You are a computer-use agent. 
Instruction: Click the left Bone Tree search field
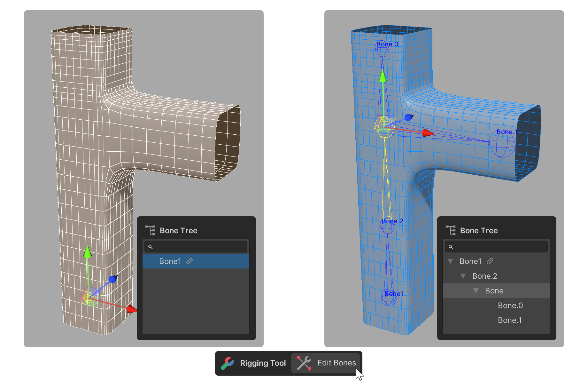pyautogui.click(x=198, y=247)
